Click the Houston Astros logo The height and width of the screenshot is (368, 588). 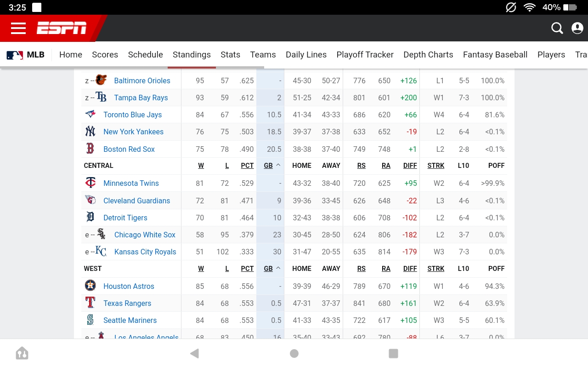tap(90, 286)
